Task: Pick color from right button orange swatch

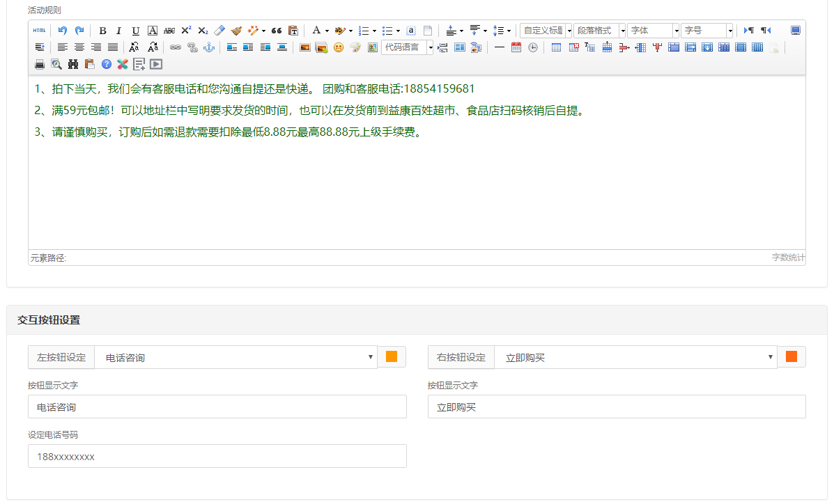Action: (791, 356)
